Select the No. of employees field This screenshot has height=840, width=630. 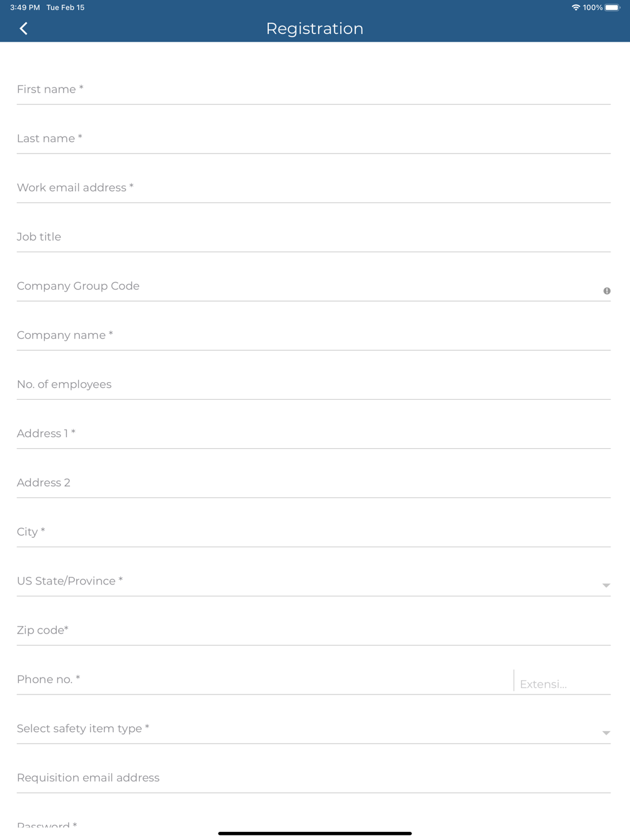click(x=313, y=385)
